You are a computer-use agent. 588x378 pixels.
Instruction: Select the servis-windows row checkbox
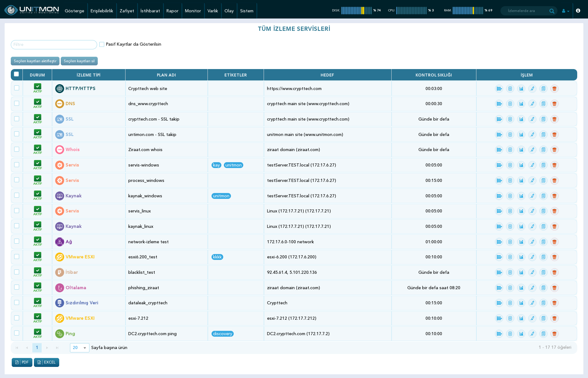(17, 165)
